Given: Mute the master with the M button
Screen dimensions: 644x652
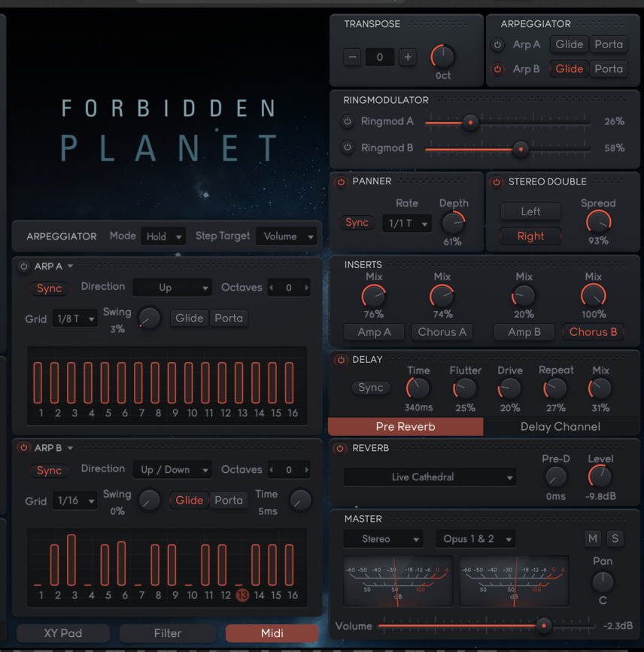Looking at the screenshot, I should (x=593, y=538).
